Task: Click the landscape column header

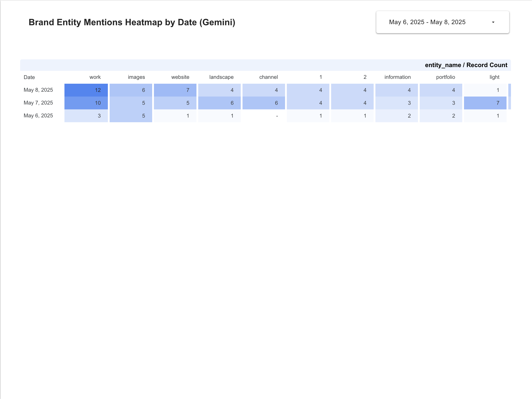Action: (221, 77)
